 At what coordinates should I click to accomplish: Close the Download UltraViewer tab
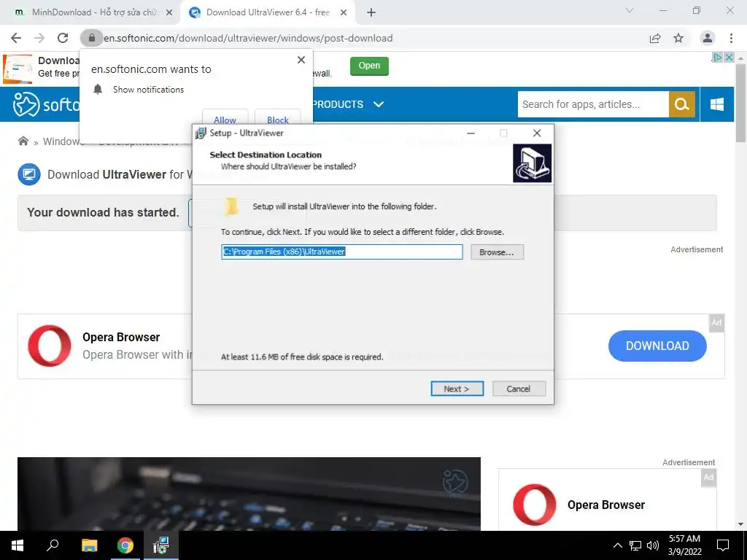click(344, 12)
